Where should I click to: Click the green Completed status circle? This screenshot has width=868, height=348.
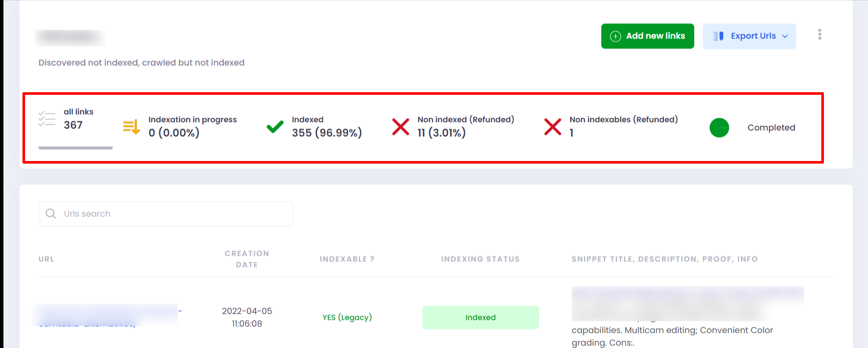tap(719, 128)
